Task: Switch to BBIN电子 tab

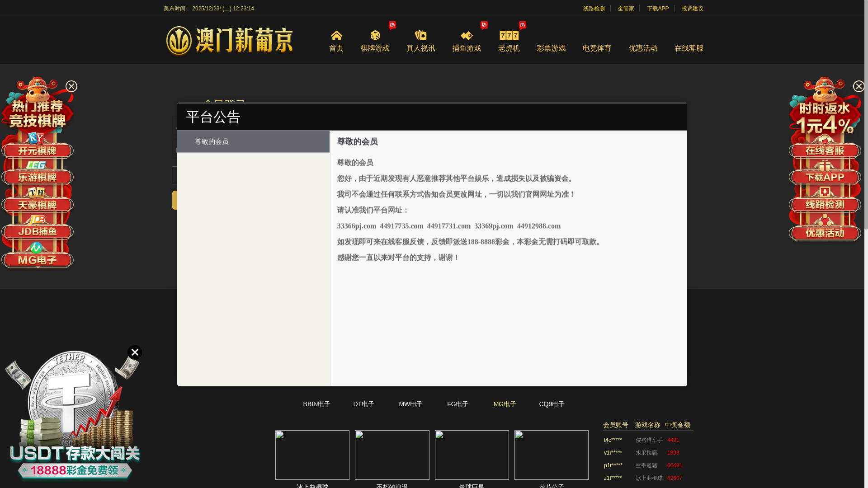Action: coord(316,404)
